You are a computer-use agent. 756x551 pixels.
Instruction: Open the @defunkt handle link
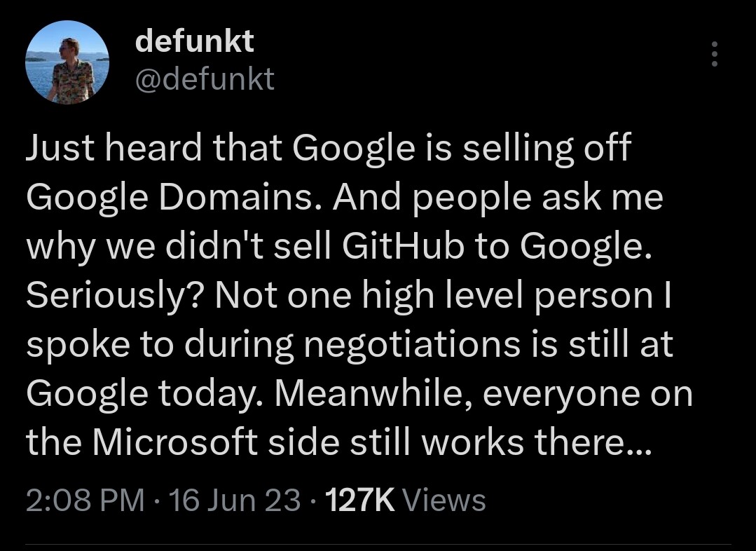[x=204, y=79]
